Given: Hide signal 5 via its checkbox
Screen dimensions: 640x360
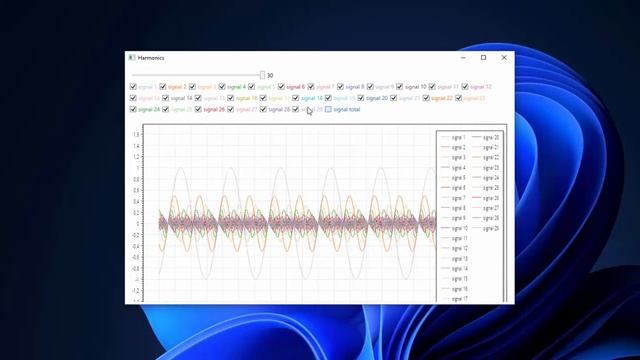Looking at the screenshot, I should click(251, 87).
